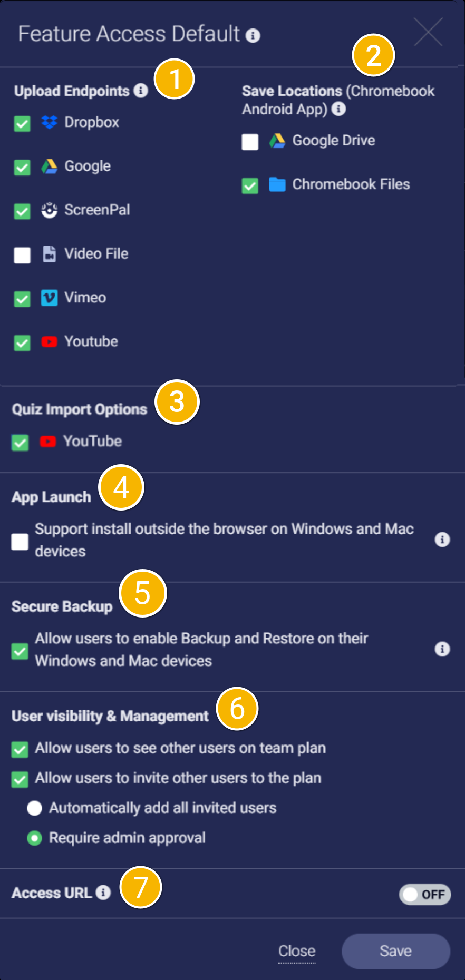
Task: Enable support install outside the browser
Action: point(20,542)
